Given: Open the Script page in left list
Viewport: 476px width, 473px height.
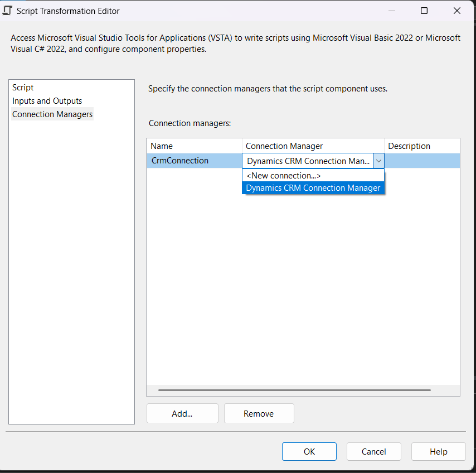Looking at the screenshot, I should click(23, 88).
